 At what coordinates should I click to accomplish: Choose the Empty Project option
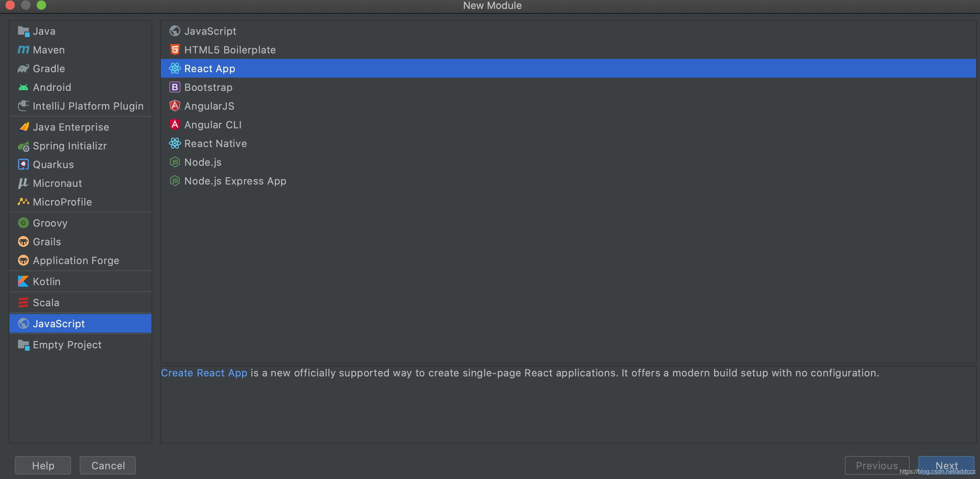point(80,345)
